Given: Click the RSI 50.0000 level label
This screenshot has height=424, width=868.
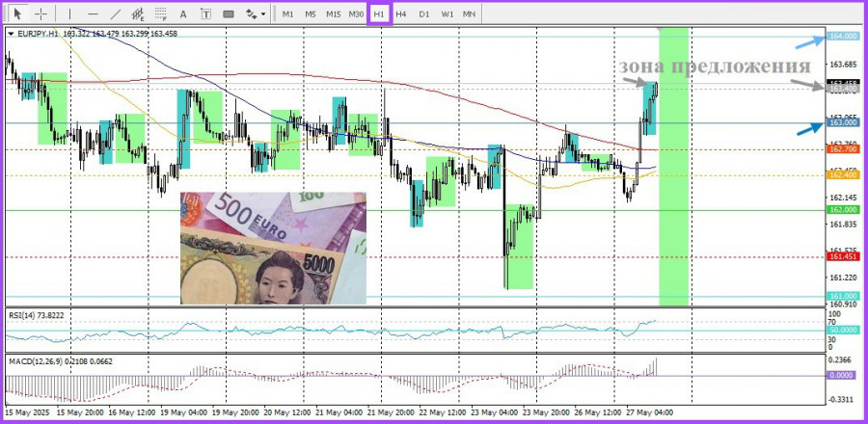Looking at the screenshot, I should 844,330.
